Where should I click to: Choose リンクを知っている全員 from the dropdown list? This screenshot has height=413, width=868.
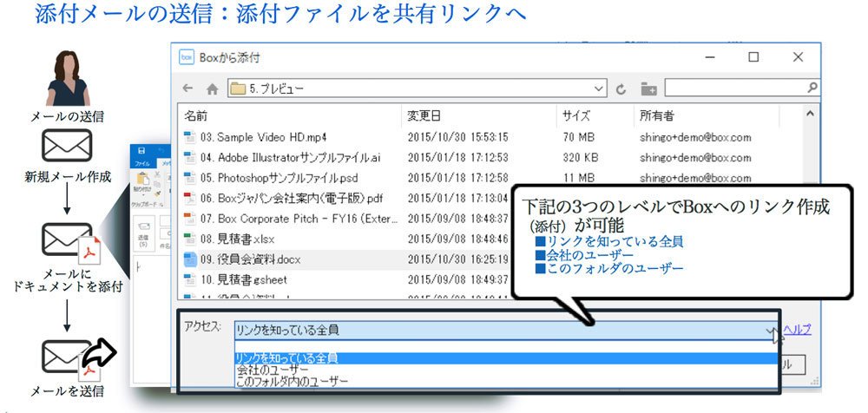click(x=506, y=358)
